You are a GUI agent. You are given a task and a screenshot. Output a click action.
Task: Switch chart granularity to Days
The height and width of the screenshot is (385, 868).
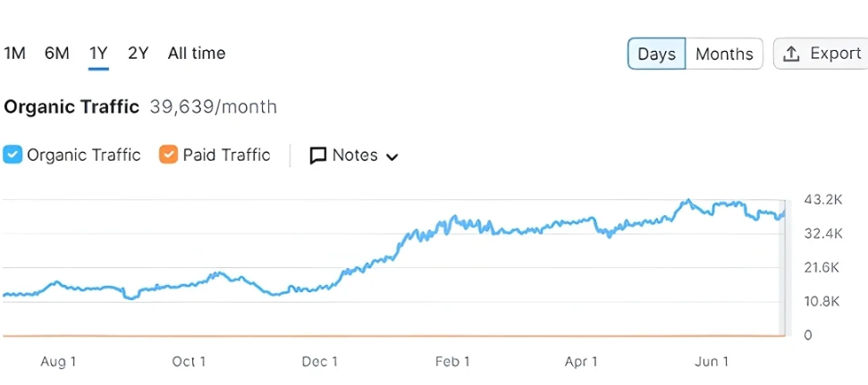coord(656,54)
